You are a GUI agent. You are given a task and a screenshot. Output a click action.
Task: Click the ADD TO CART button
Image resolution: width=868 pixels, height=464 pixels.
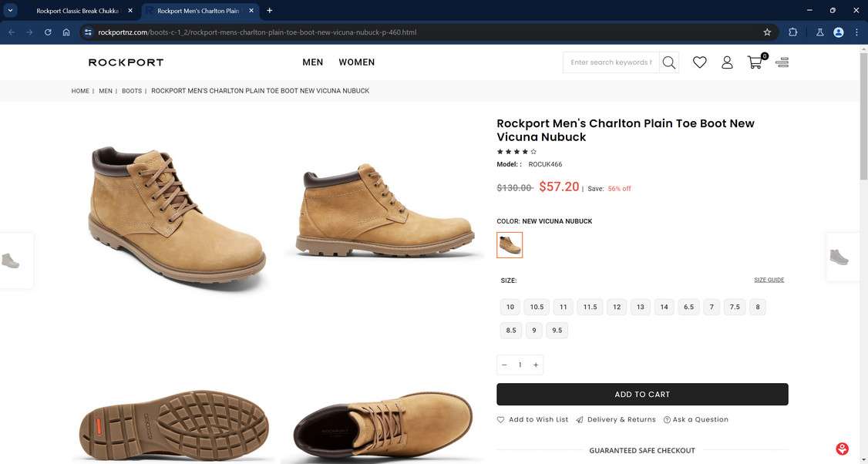(642, 394)
